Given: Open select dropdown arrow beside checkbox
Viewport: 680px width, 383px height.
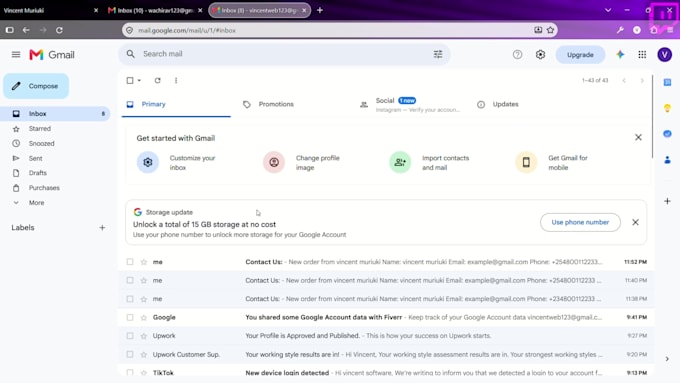Looking at the screenshot, I should [x=139, y=80].
